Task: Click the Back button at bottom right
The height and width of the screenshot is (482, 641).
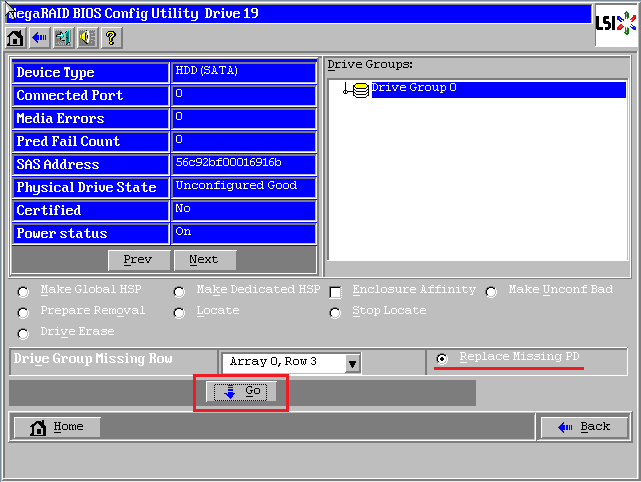Action: click(x=584, y=427)
